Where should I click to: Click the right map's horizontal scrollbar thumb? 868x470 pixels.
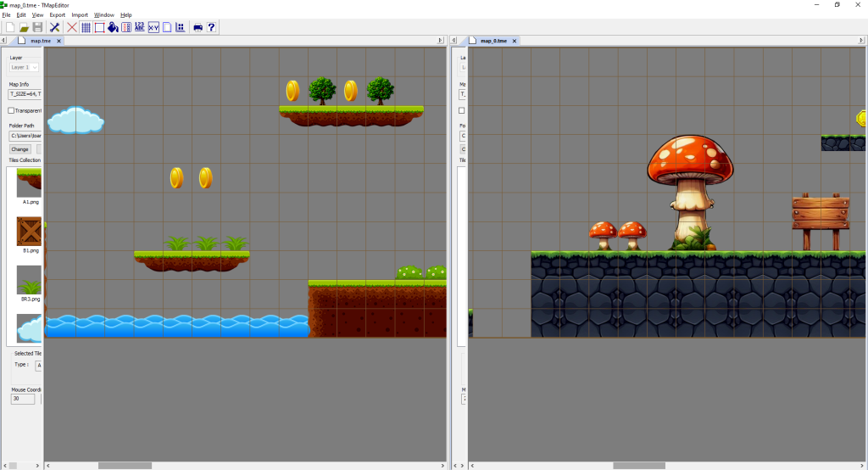[x=639, y=466]
